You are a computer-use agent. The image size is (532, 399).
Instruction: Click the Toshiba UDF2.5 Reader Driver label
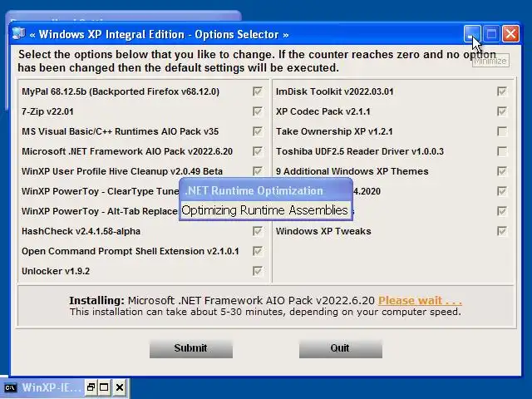360,151
